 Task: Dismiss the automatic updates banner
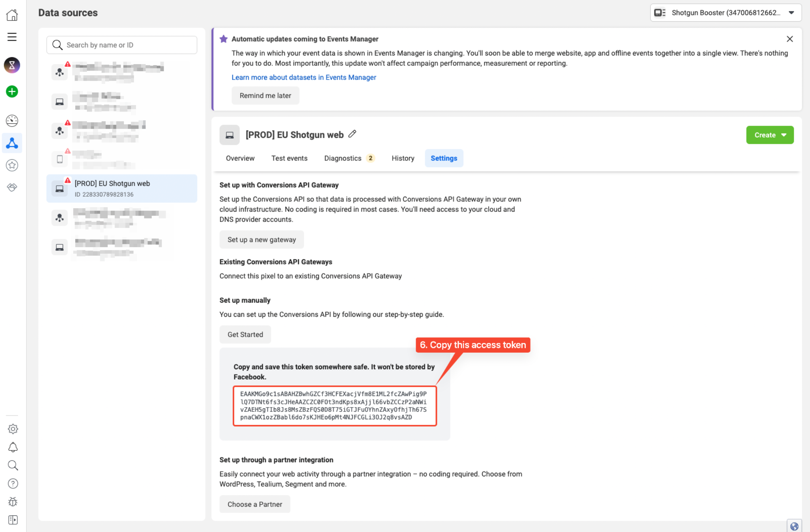tap(789, 39)
